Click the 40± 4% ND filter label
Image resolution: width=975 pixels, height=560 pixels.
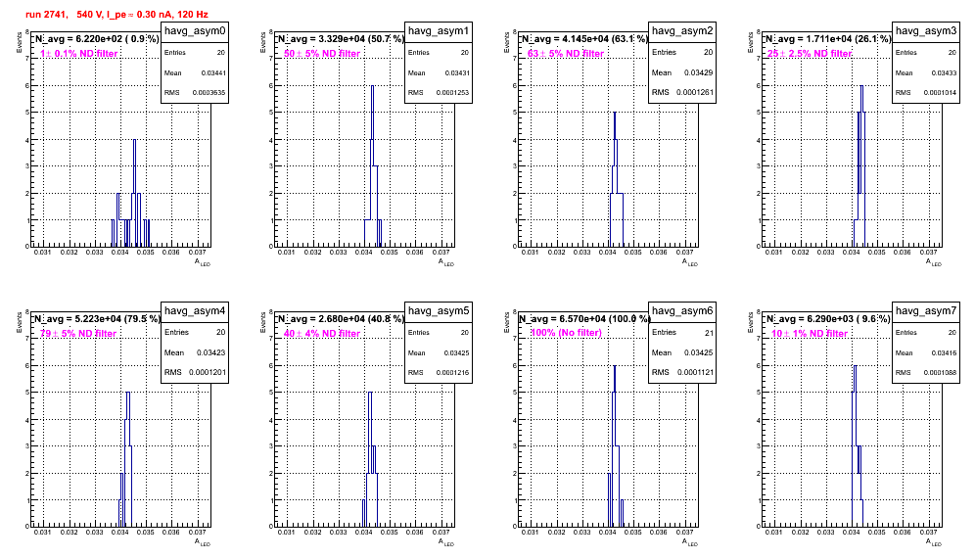(x=322, y=334)
